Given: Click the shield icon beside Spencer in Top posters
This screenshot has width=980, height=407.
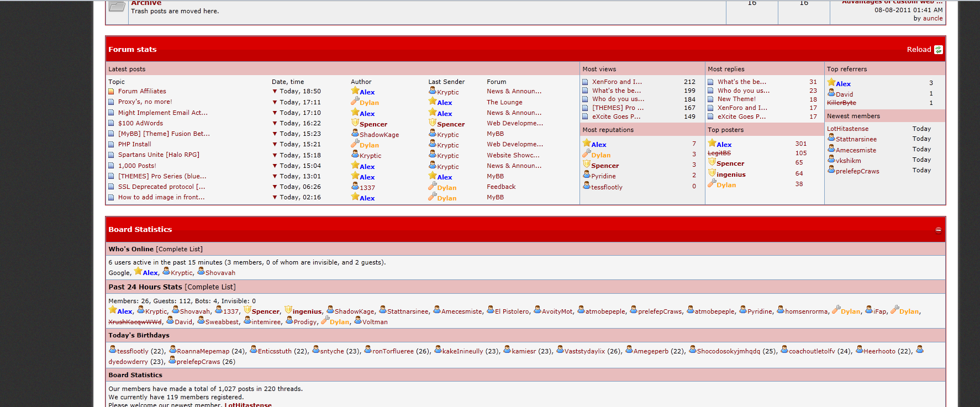Looking at the screenshot, I should point(712,162).
